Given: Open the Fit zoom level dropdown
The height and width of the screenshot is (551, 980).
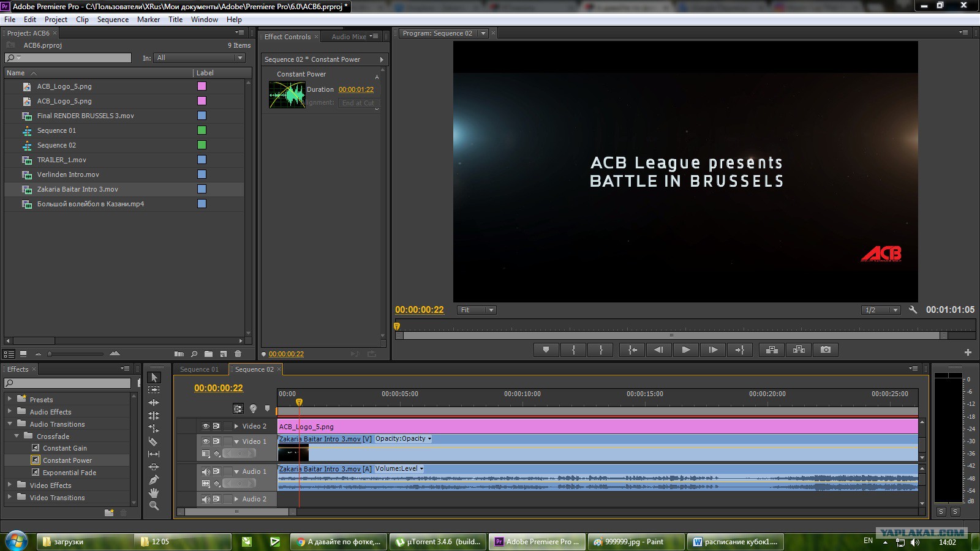Looking at the screenshot, I should tap(477, 310).
